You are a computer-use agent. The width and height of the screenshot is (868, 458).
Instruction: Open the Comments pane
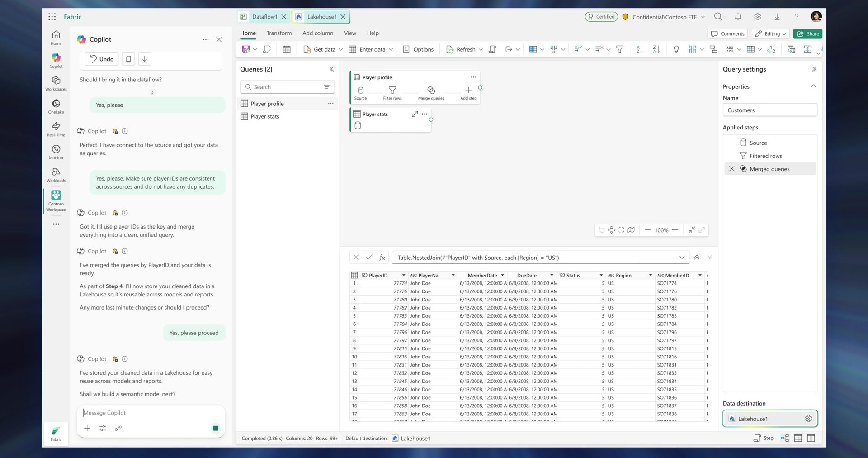(x=727, y=33)
